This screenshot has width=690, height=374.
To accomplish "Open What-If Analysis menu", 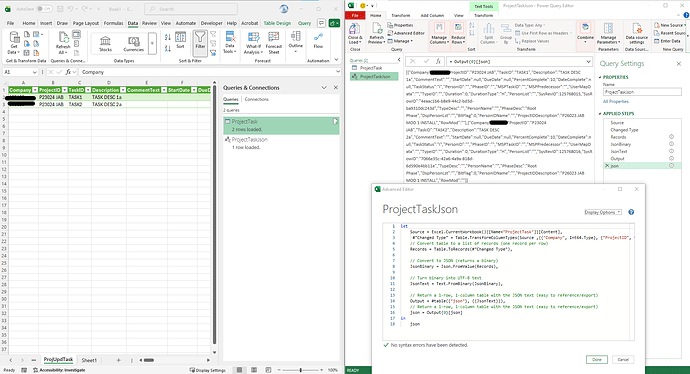I will pyautogui.click(x=253, y=43).
